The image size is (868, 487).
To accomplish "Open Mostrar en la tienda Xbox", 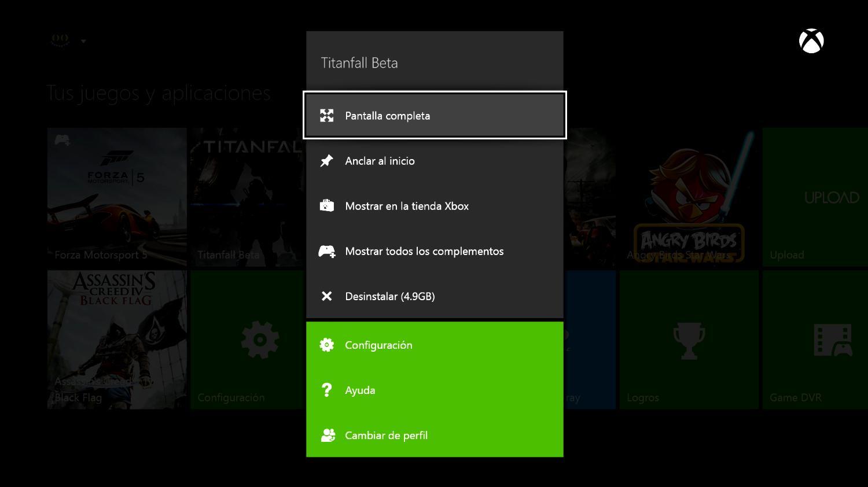I will click(x=435, y=206).
